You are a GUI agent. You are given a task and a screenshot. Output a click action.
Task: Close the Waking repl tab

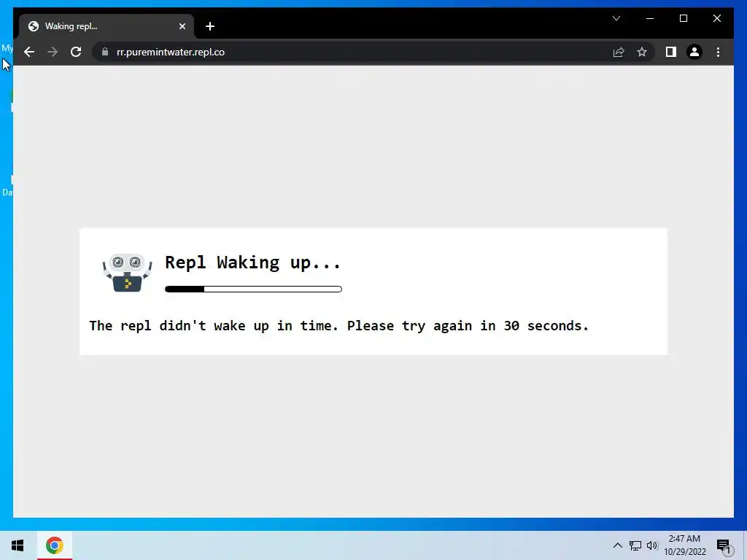[x=182, y=26]
